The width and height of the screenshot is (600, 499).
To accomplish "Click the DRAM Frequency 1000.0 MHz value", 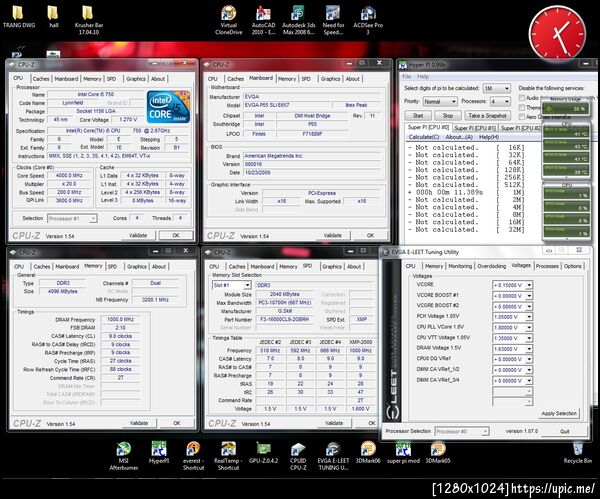I will 120,319.
